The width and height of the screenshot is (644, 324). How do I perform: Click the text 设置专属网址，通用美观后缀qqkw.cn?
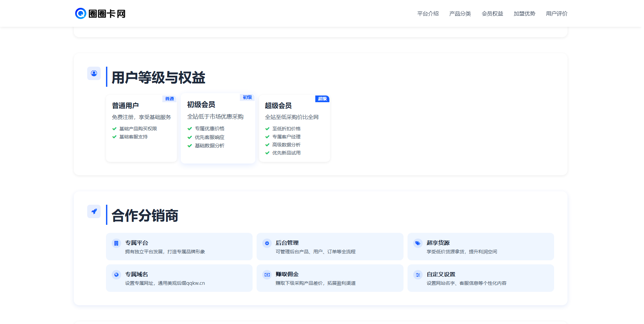tap(165, 283)
